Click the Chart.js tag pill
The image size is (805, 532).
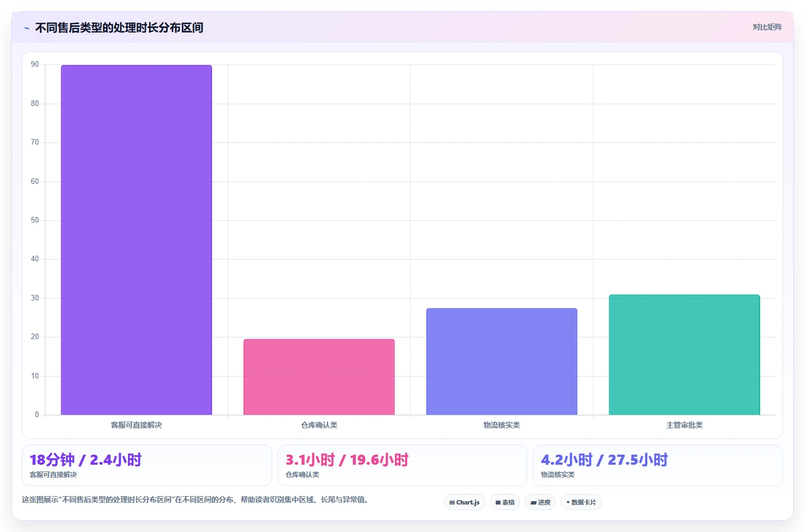coord(464,502)
